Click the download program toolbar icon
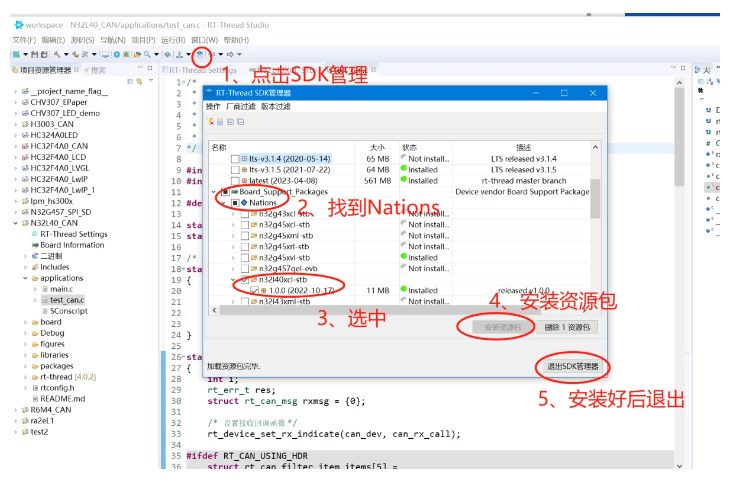This screenshot has width=732, height=482. (x=180, y=55)
